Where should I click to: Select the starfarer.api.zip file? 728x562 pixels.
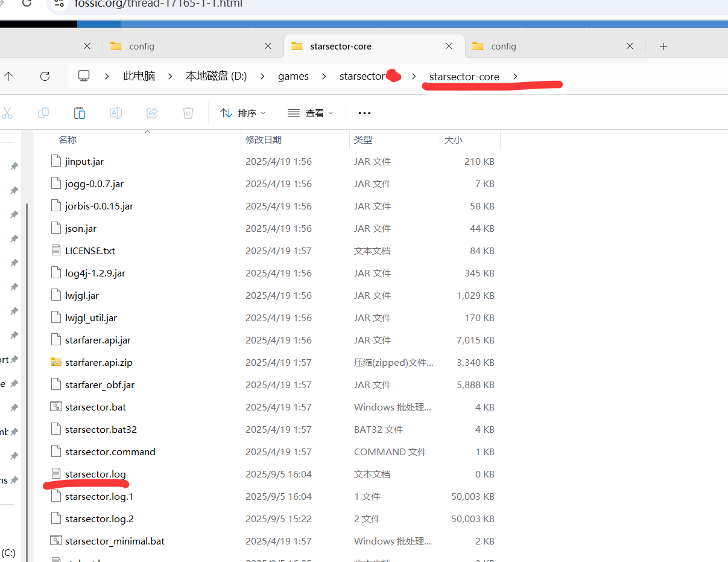pyautogui.click(x=98, y=362)
